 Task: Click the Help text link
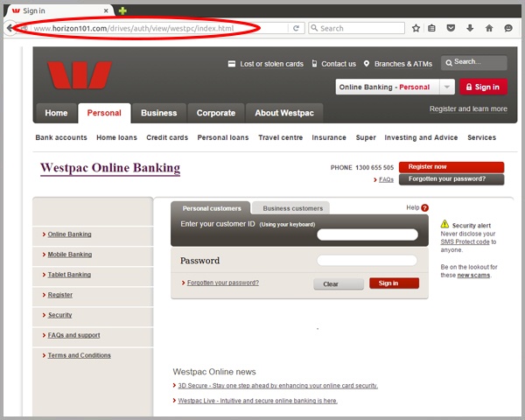point(413,207)
